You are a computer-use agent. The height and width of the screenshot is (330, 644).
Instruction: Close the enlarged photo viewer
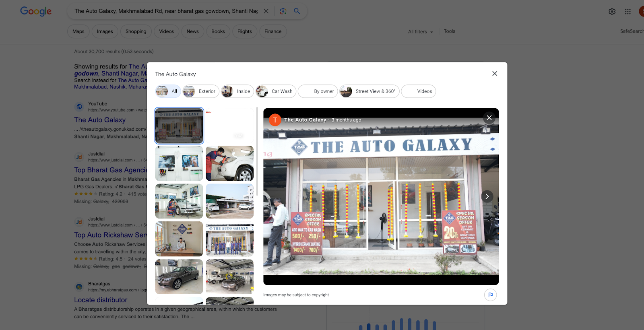489,118
